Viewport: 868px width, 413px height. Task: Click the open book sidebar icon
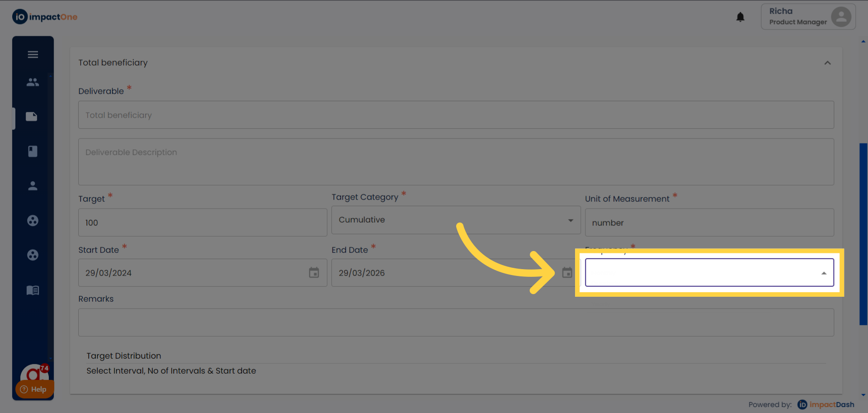[x=33, y=290]
